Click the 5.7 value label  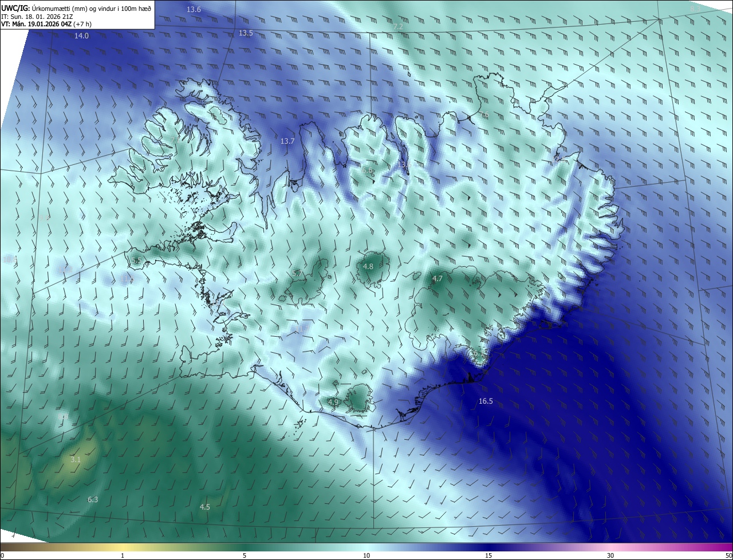pos(297,274)
